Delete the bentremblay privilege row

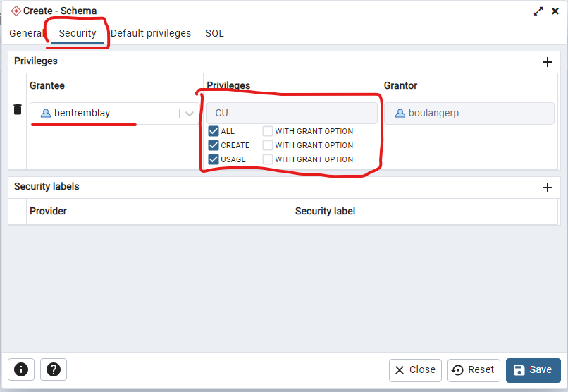[18, 110]
